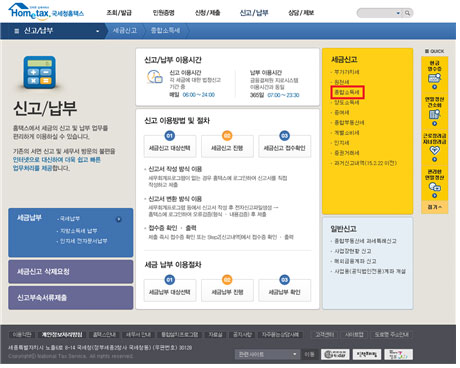Click arrow button under 현금영수증 quick item
The width and height of the screenshot is (460, 368).
pos(434,87)
